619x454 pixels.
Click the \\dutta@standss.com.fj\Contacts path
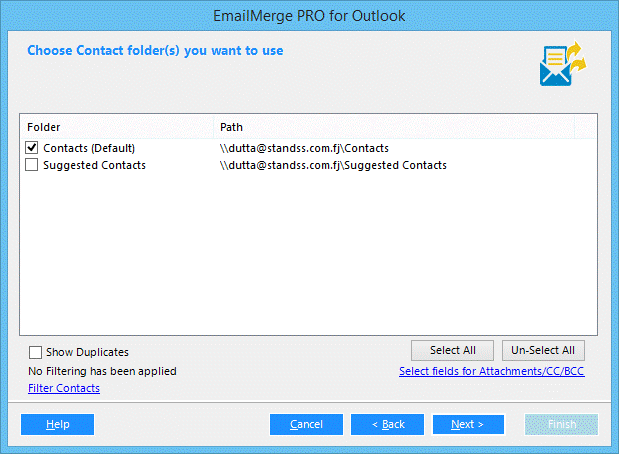point(304,148)
